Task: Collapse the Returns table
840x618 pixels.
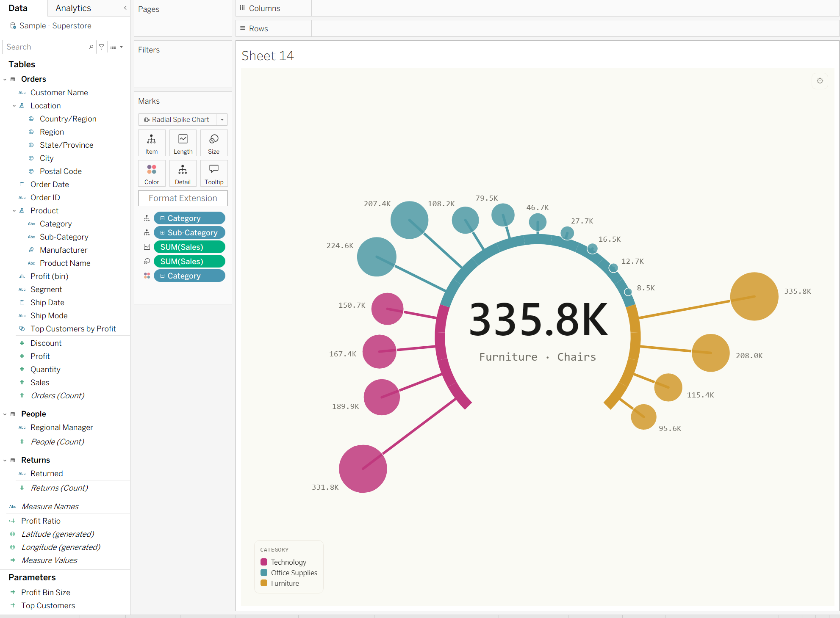Action: point(5,460)
